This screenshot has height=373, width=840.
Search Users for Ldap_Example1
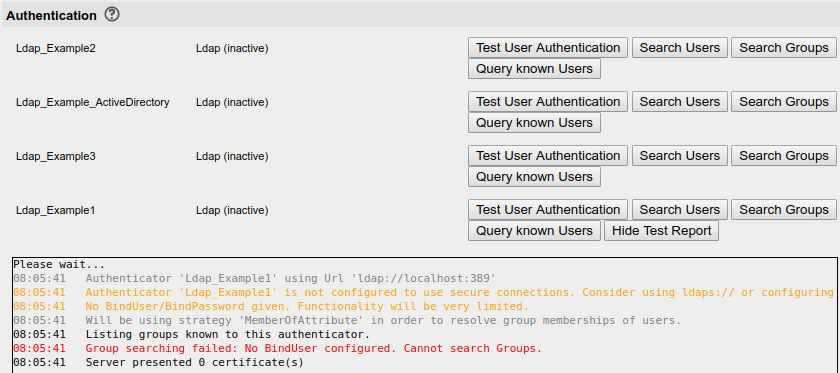(x=680, y=210)
